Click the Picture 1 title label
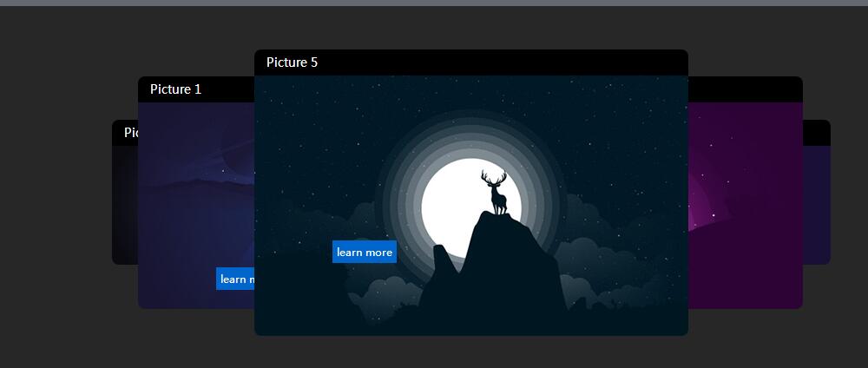 (x=175, y=89)
